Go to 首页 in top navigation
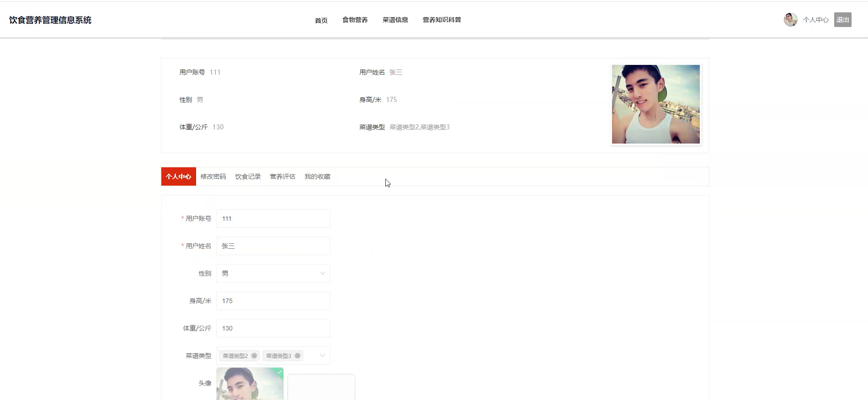This screenshot has width=868, height=400. click(321, 20)
